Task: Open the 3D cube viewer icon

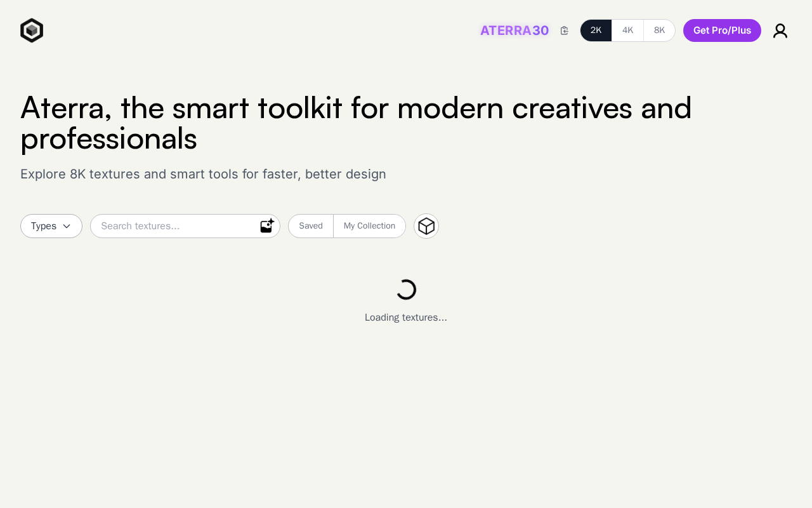Action: pos(426,226)
